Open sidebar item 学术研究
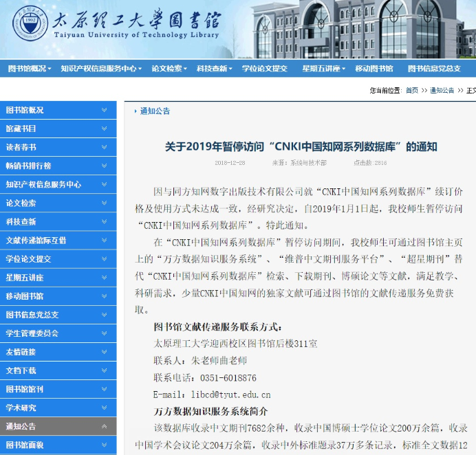 click(x=58, y=408)
